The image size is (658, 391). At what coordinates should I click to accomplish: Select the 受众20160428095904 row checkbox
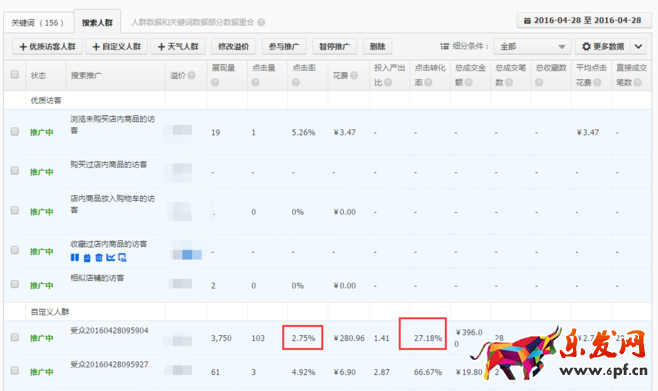click(15, 337)
